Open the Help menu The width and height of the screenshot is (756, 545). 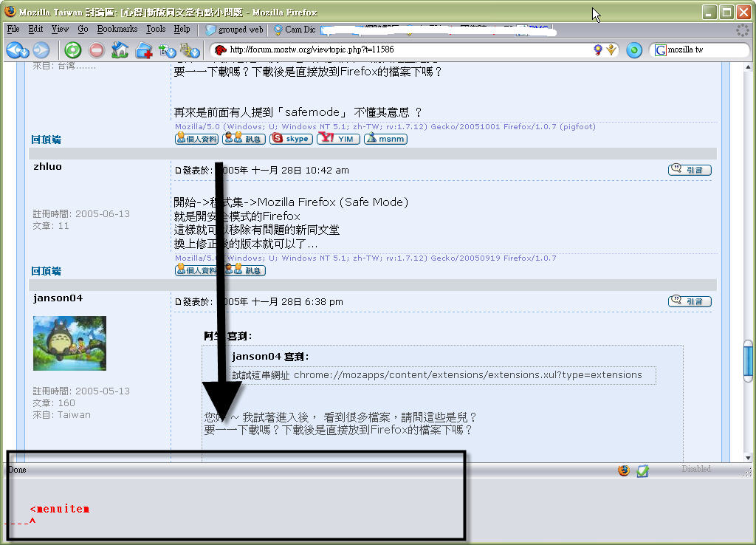pyautogui.click(x=182, y=29)
